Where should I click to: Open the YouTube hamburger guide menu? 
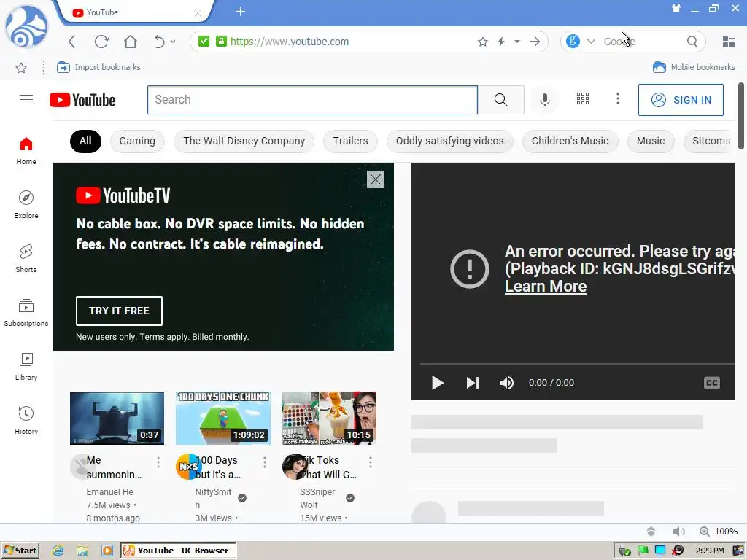(x=26, y=99)
